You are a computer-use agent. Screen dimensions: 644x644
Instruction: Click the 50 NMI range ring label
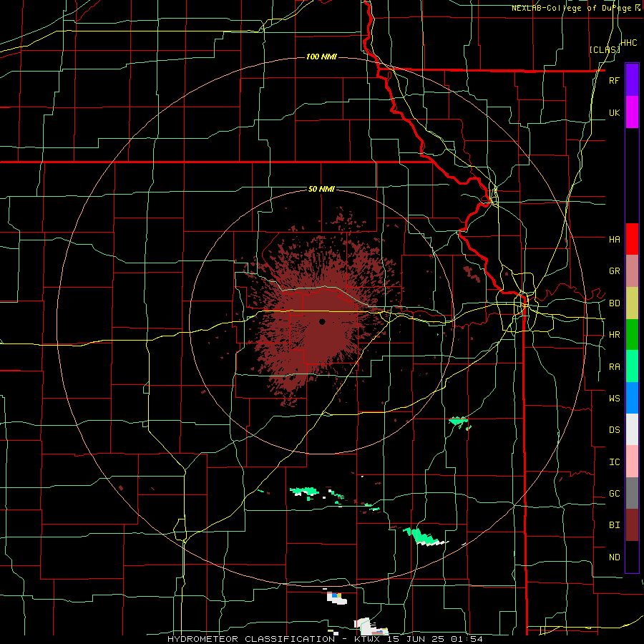tap(321, 189)
